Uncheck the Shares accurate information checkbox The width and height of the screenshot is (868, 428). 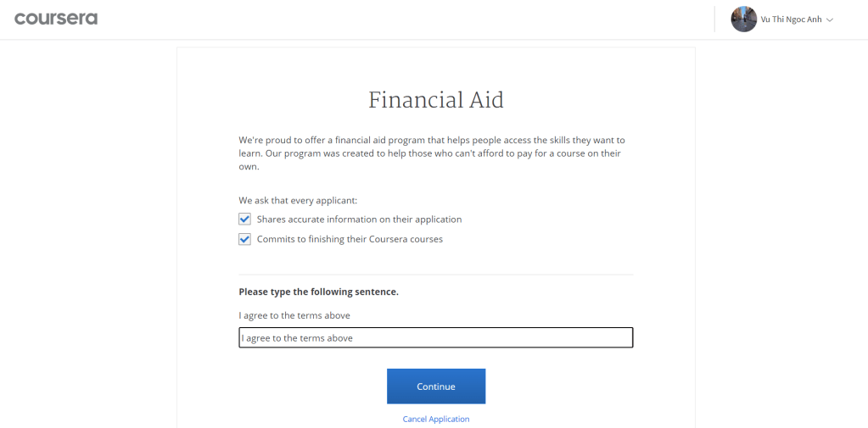(x=244, y=220)
